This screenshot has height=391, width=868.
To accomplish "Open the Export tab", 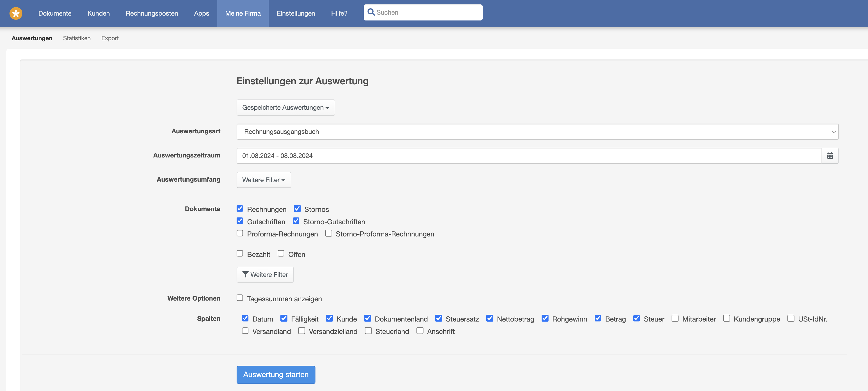I will pyautogui.click(x=110, y=38).
